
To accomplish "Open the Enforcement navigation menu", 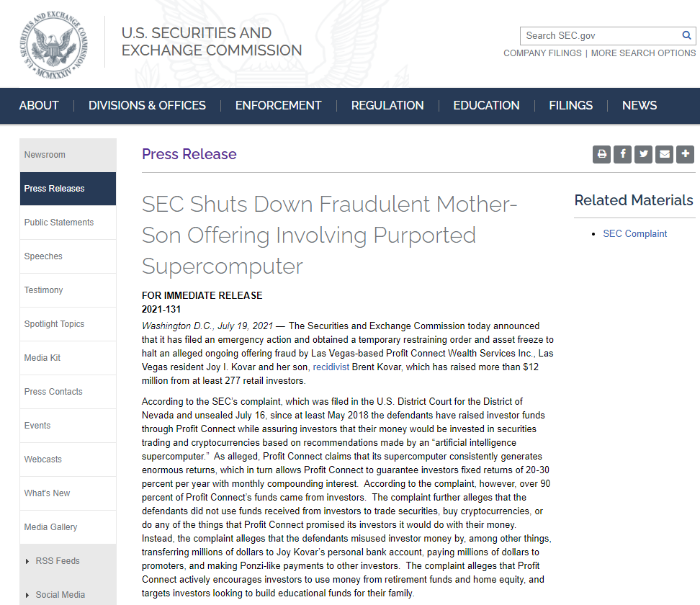I will click(278, 106).
